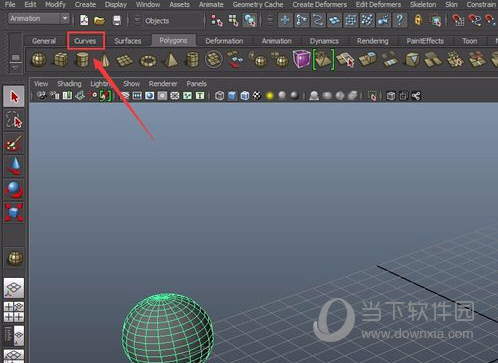Viewport: 498px width, 363px height.
Task: Create a polygon cube from shelf
Action: pos(60,60)
